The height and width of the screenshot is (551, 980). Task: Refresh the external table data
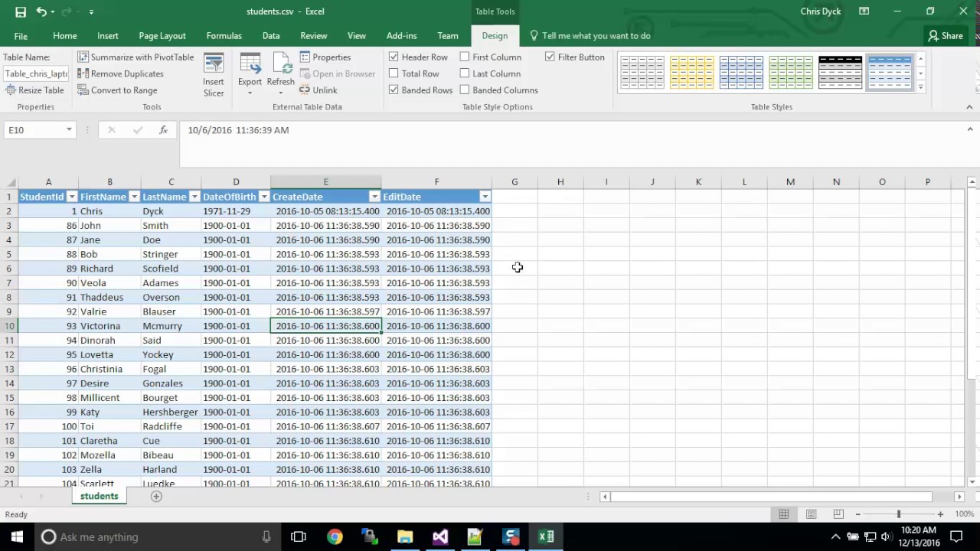(280, 75)
